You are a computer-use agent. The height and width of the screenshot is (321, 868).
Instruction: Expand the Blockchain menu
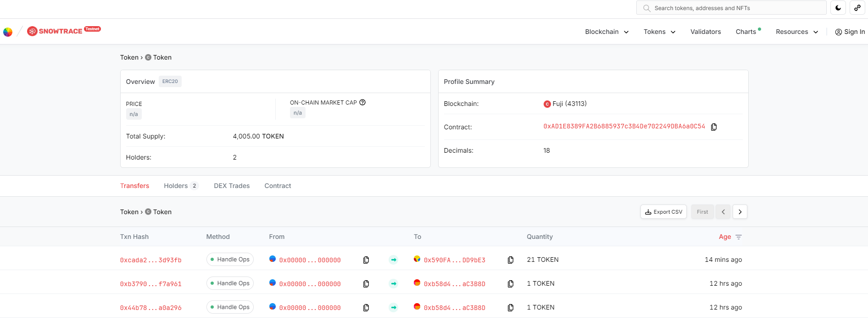[x=606, y=32]
